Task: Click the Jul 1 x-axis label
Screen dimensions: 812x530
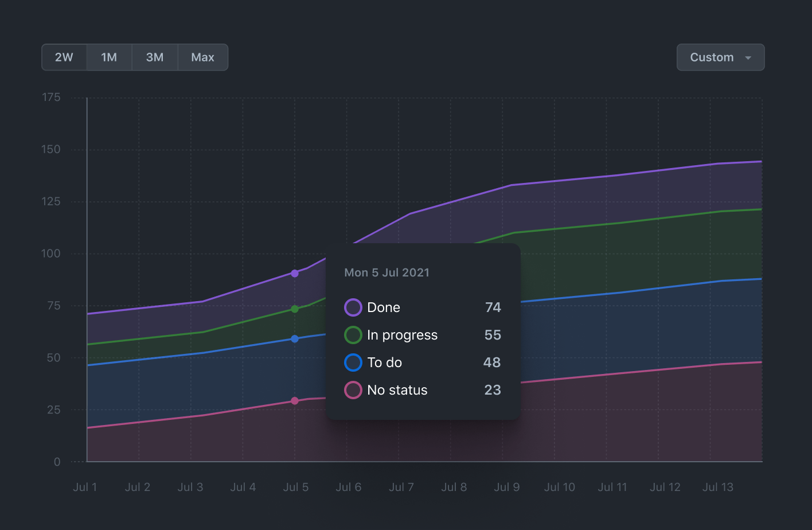Action: coord(85,487)
